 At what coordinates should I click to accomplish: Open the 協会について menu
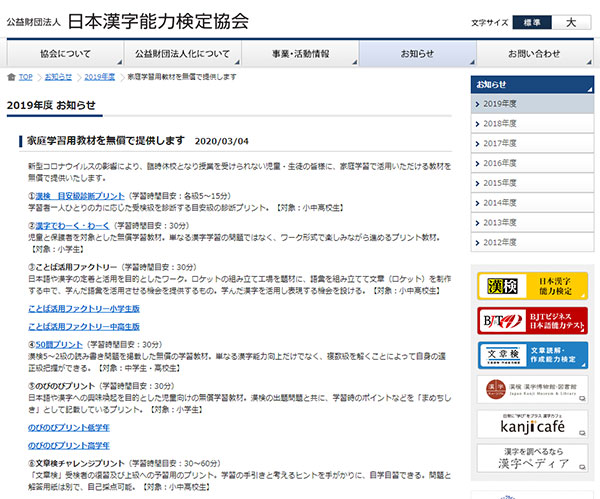click(65, 54)
